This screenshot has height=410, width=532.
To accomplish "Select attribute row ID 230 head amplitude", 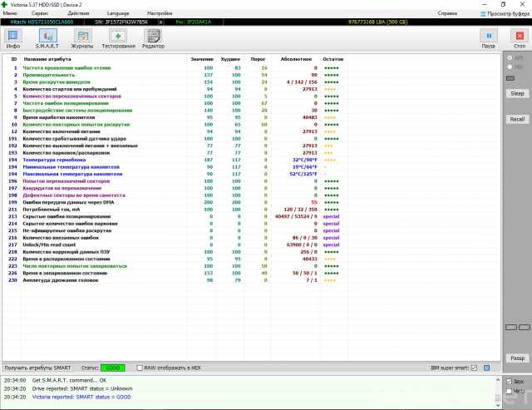I will pyautogui.click(x=175, y=280).
